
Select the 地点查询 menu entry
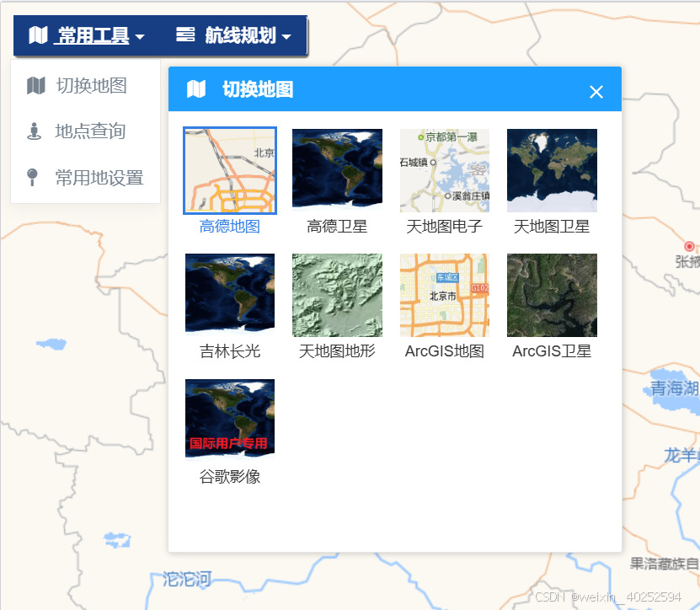85,131
